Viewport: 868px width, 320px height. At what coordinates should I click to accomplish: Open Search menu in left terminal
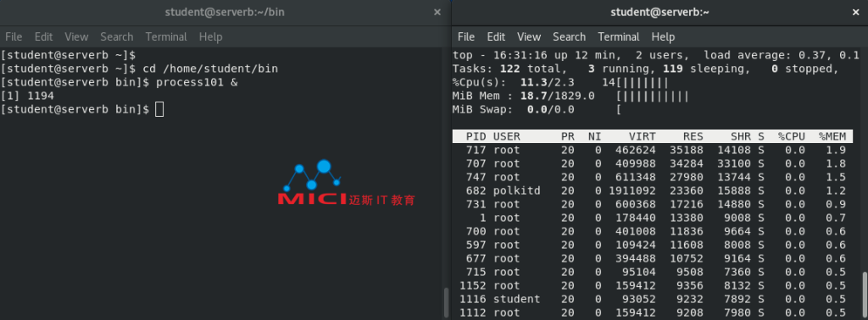click(117, 37)
